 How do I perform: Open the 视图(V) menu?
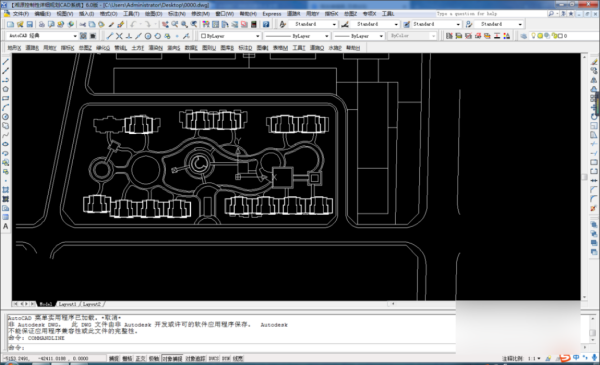click(x=65, y=14)
